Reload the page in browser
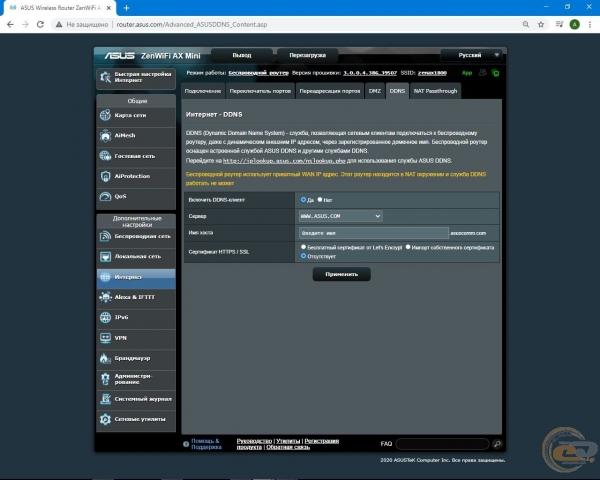This screenshot has height=480, width=600. (x=40, y=24)
